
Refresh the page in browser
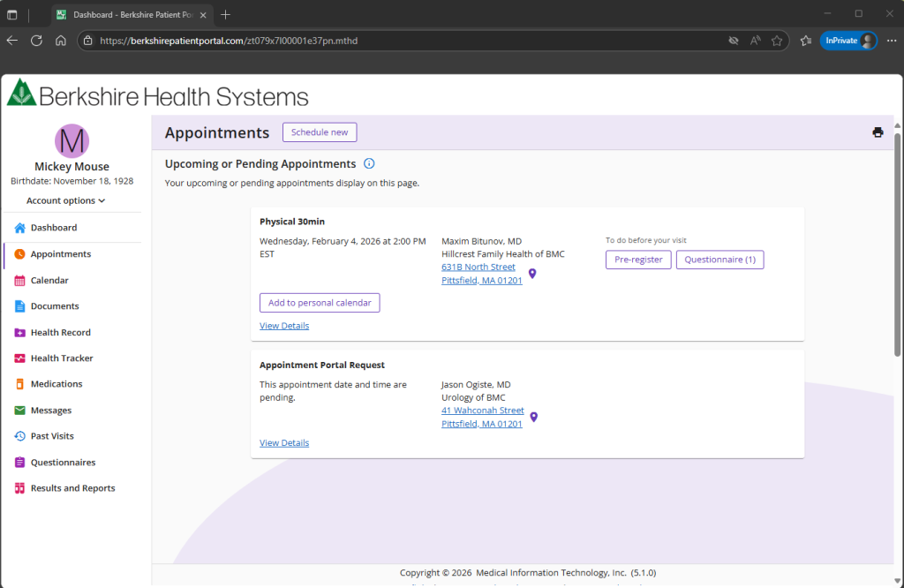[36, 41]
